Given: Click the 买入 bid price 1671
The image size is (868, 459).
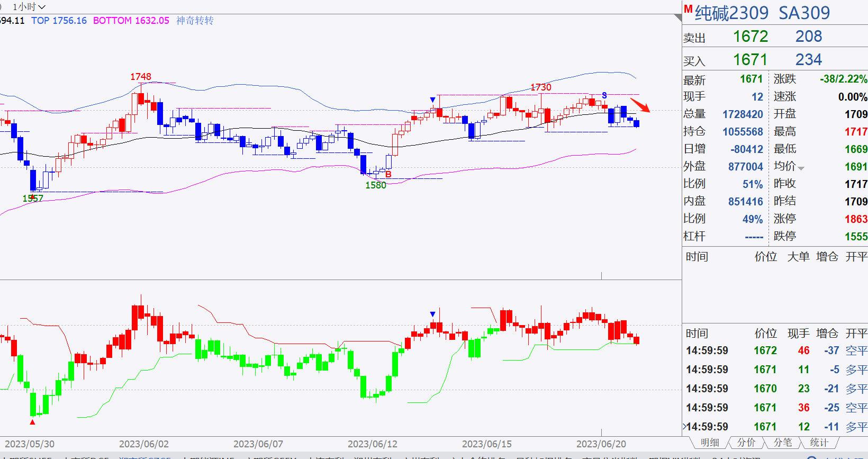Looking at the screenshot, I should click(x=751, y=60).
